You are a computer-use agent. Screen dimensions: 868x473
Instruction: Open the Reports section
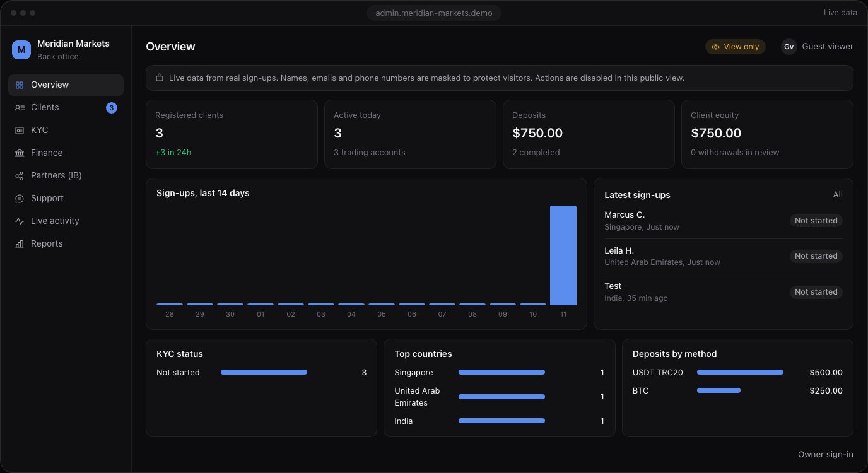pyautogui.click(x=66, y=244)
